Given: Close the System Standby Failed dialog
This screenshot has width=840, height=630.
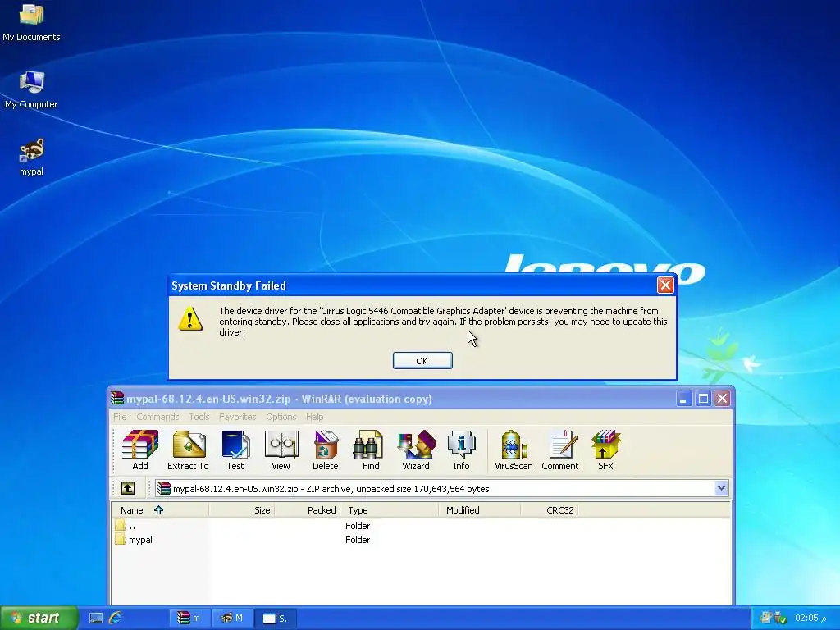Looking at the screenshot, I should click(x=665, y=285).
